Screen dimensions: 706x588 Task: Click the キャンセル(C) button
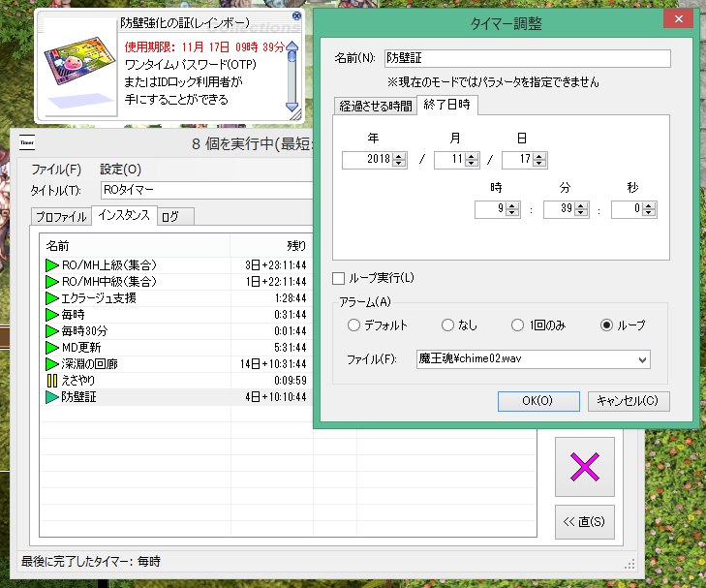pyautogui.click(x=628, y=401)
